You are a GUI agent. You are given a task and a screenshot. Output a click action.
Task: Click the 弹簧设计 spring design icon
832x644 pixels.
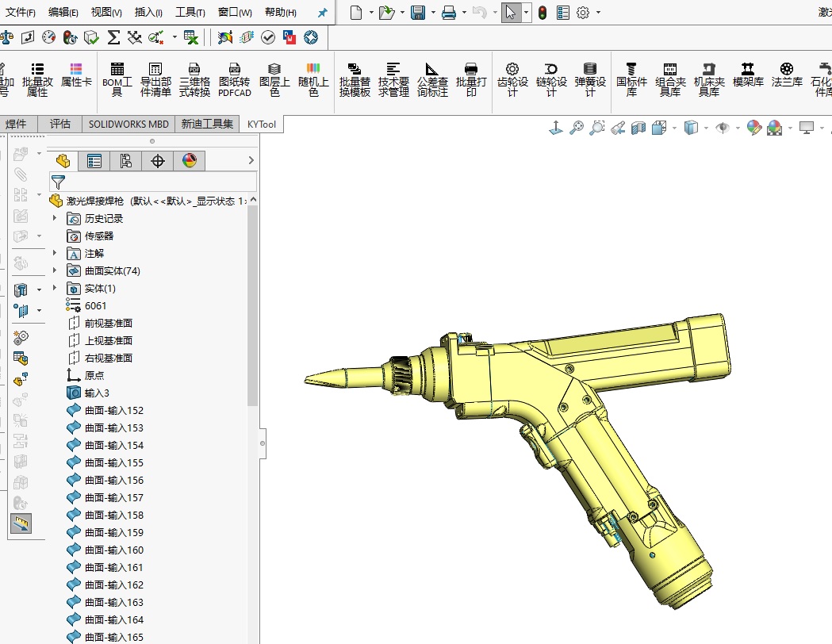tap(589, 80)
